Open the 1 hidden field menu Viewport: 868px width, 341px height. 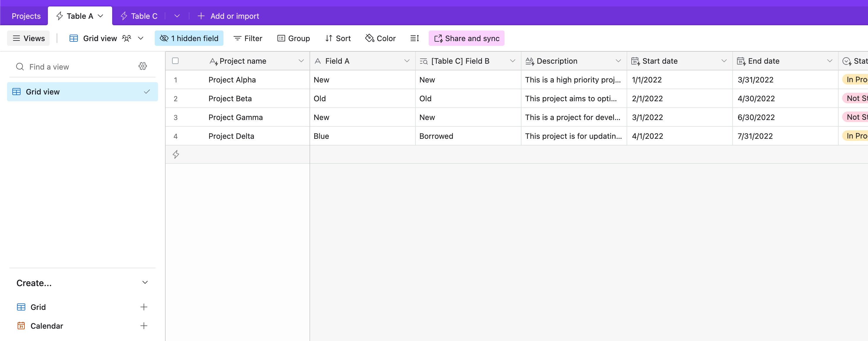click(189, 38)
